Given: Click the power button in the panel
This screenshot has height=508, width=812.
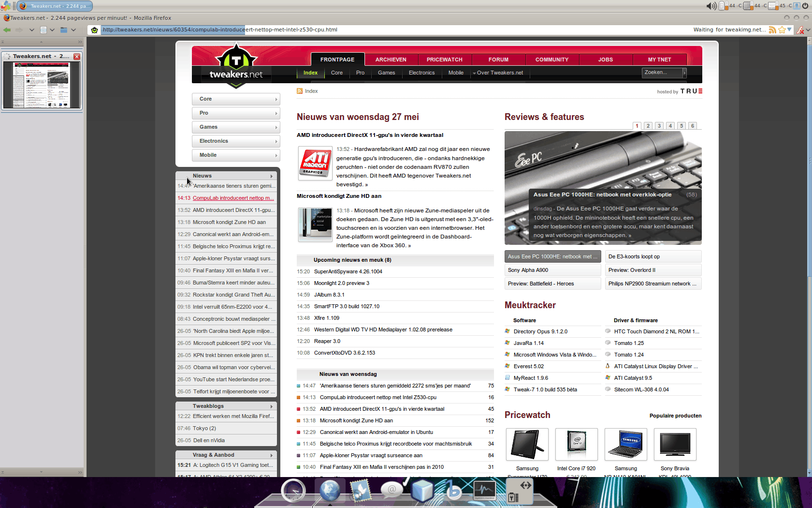Looking at the screenshot, I should (805, 6).
